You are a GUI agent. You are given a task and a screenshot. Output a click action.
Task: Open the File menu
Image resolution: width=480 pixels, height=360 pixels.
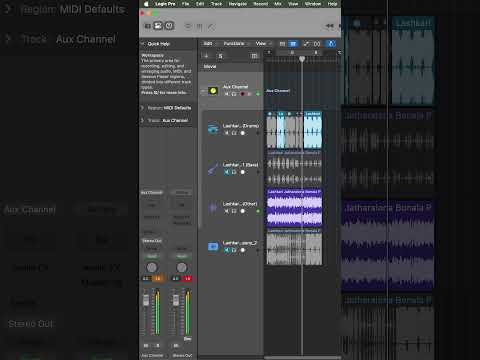(186, 4)
